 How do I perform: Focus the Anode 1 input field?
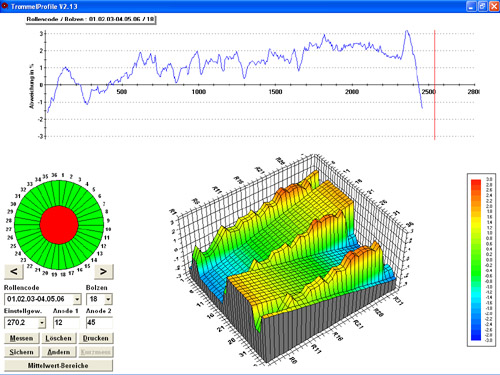pos(66,322)
